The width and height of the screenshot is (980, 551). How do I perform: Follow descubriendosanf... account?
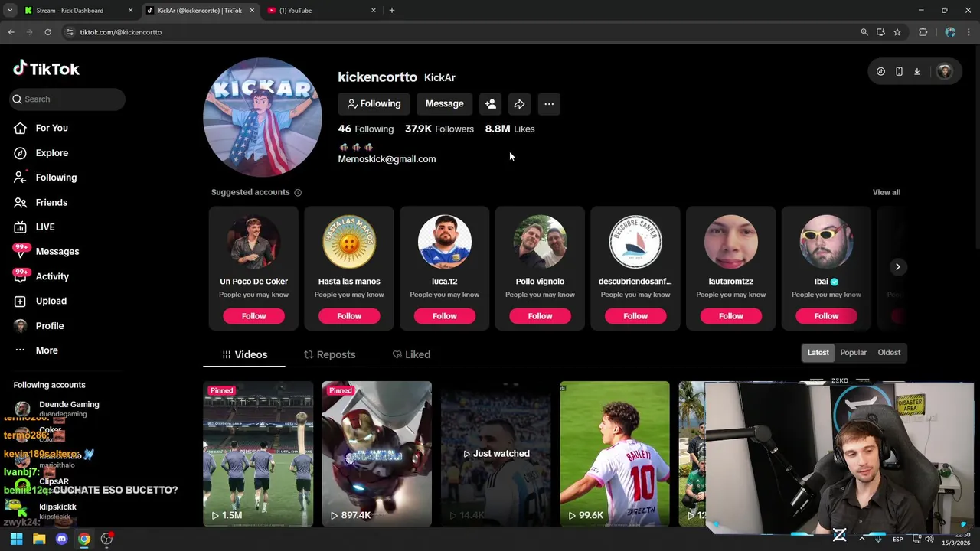(x=635, y=316)
